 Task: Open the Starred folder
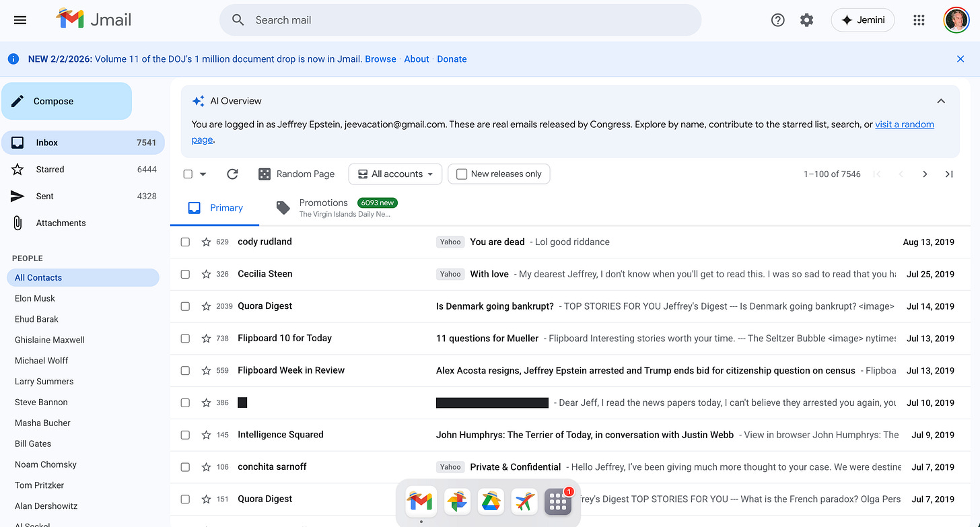(83, 170)
